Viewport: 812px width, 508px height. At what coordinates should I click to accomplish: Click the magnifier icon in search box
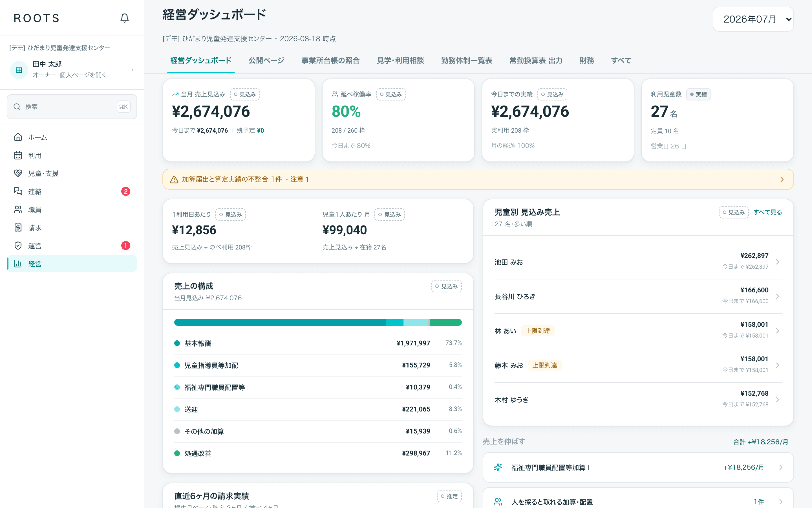point(17,106)
